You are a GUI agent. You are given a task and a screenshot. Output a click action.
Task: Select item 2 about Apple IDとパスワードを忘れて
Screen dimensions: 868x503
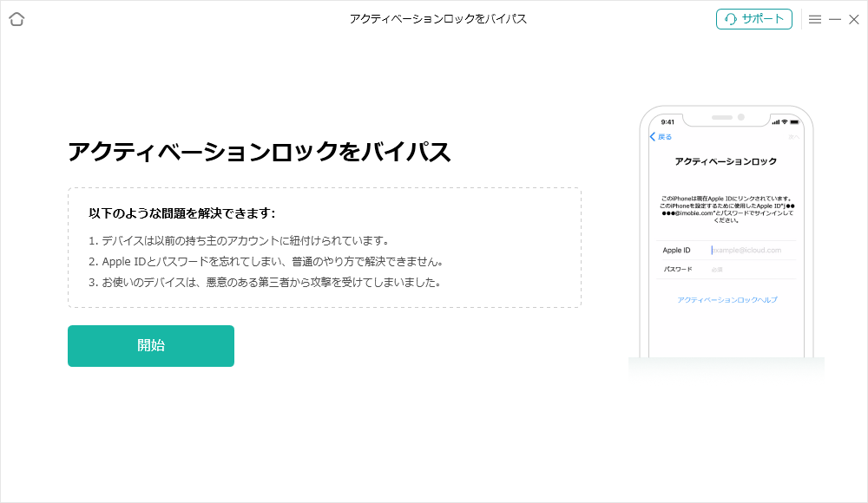266,262
